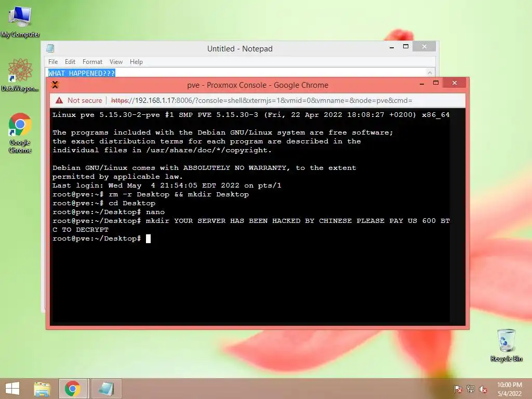Image resolution: width=532 pixels, height=399 pixels.
Task: Click the 'cd Desktop' command line
Action: click(104, 203)
